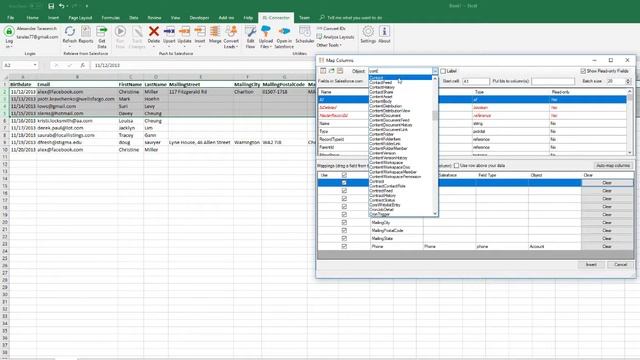Switch to the Formulas tab
Screen dimensions: 640x360
click(x=111, y=18)
